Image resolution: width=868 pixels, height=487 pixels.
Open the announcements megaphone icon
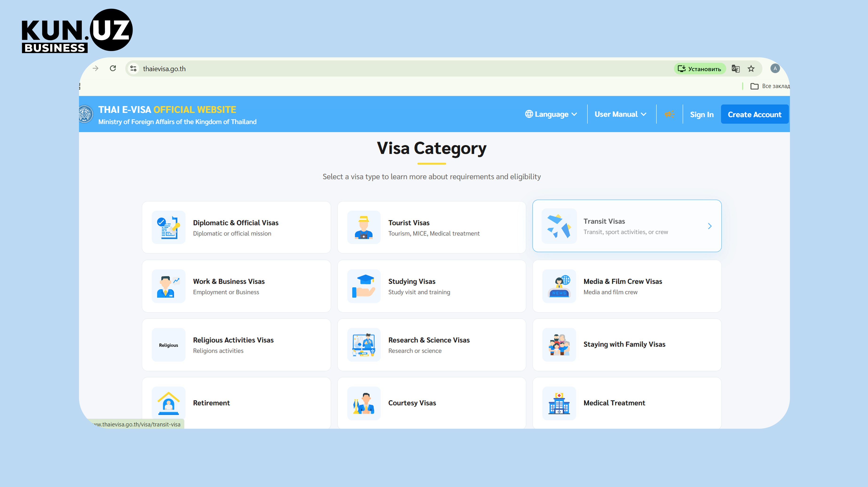(x=670, y=114)
